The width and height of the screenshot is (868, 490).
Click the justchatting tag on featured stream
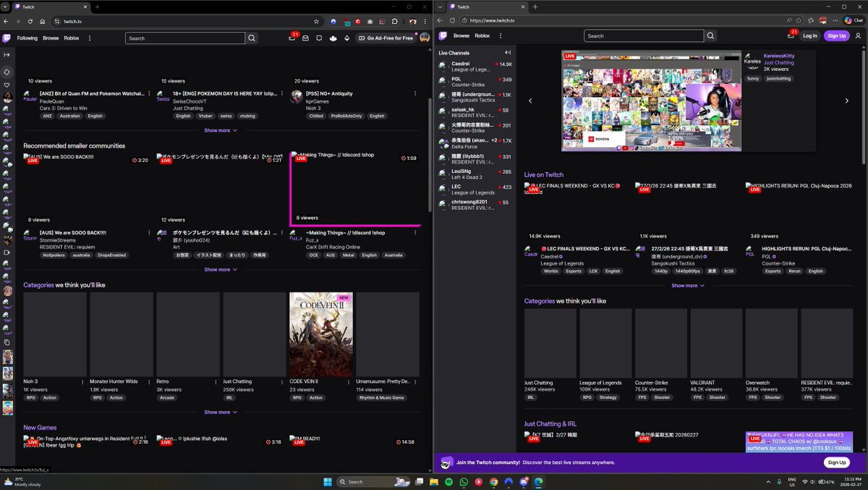[x=779, y=78]
